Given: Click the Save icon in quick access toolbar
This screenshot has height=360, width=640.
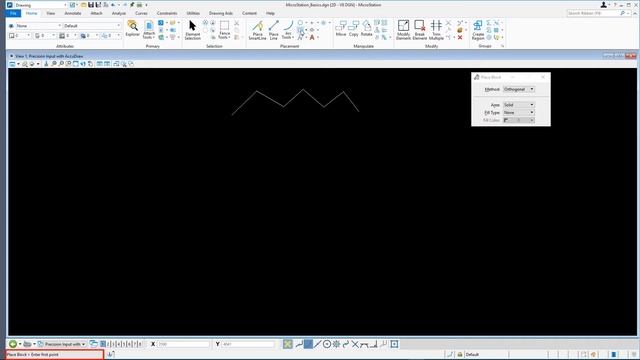Looking at the screenshot, I should (x=91, y=5).
